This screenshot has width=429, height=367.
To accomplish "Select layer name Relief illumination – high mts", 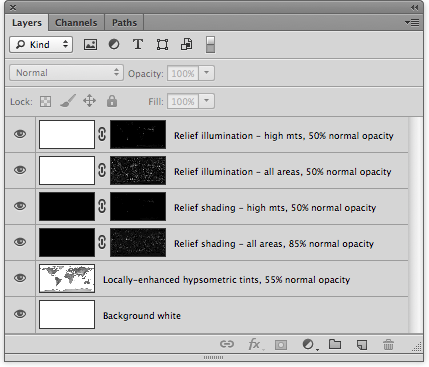I will 284,136.
